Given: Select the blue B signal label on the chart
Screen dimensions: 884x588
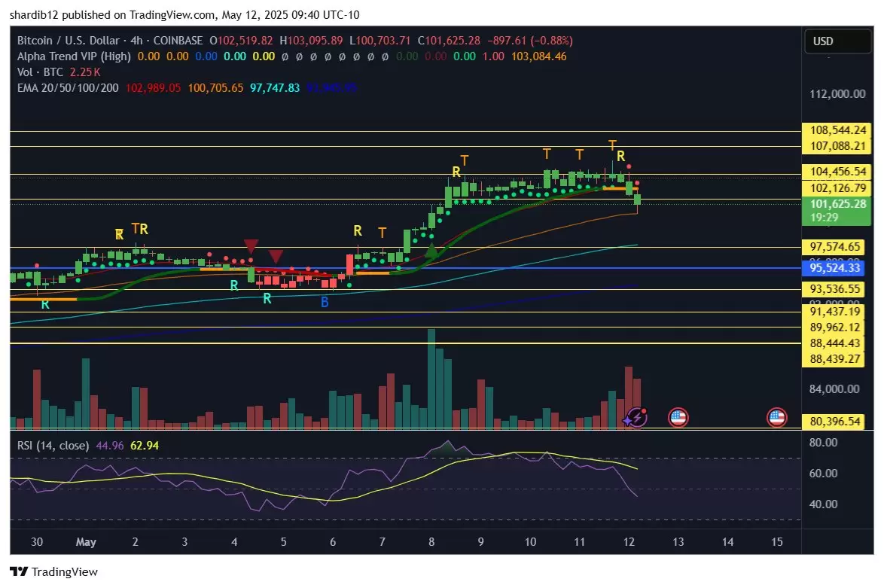Looking at the screenshot, I should coord(325,302).
